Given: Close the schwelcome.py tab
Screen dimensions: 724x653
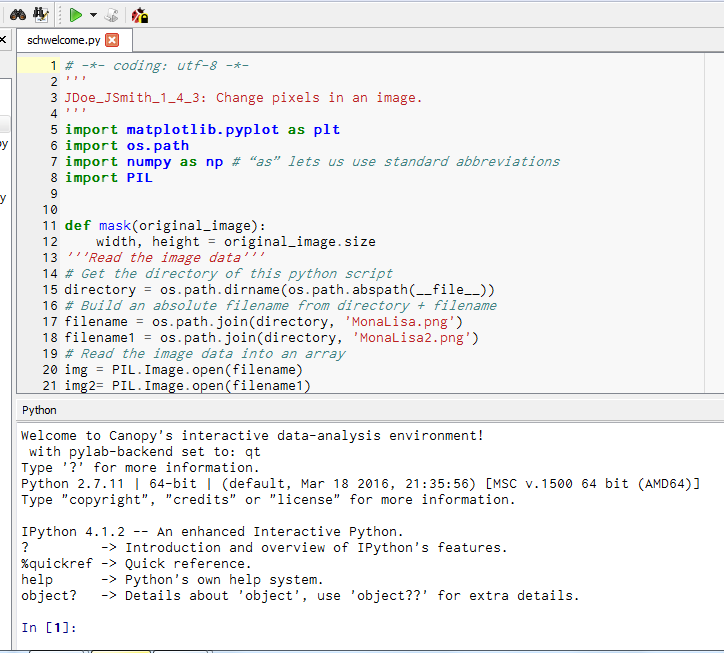Looking at the screenshot, I should click(111, 40).
